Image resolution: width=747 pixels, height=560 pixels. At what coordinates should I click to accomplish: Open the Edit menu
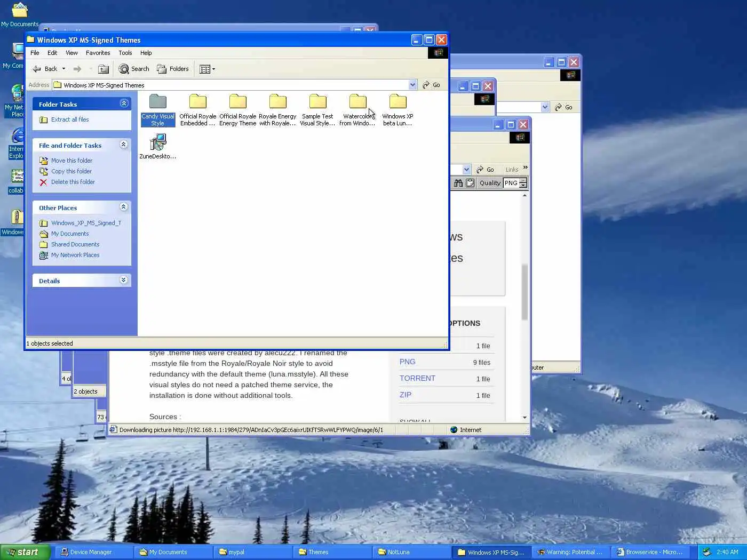(52, 53)
